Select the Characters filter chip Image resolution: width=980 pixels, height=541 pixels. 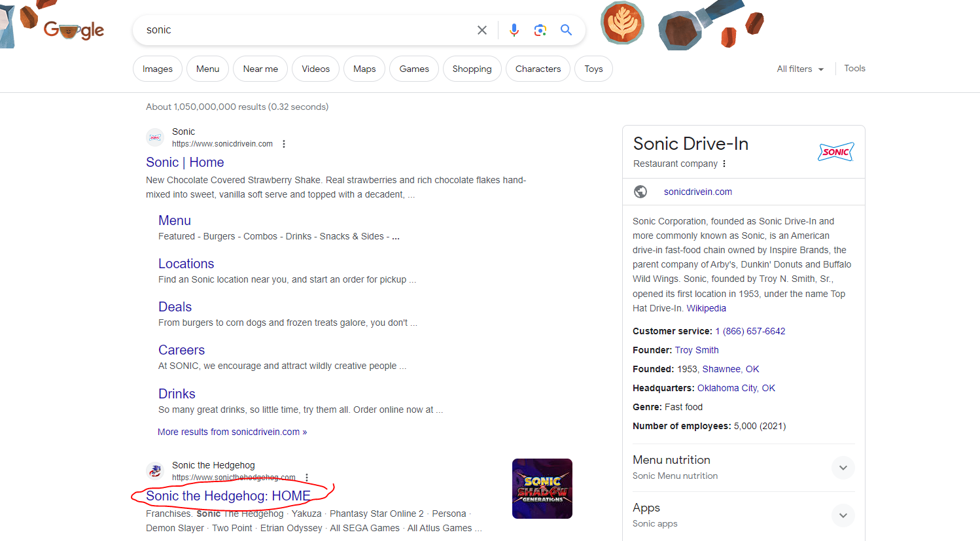(x=538, y=69)
